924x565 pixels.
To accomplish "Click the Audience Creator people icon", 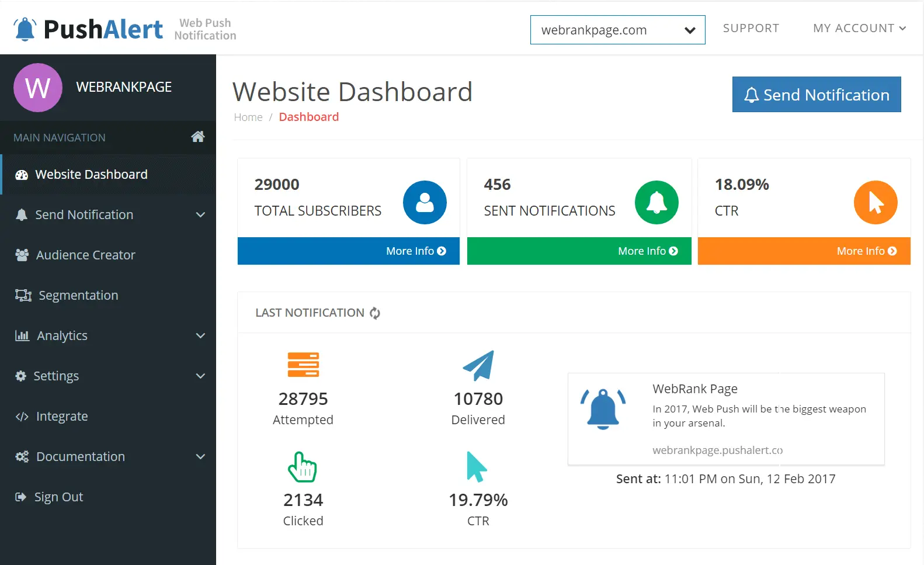I will 22,255.
